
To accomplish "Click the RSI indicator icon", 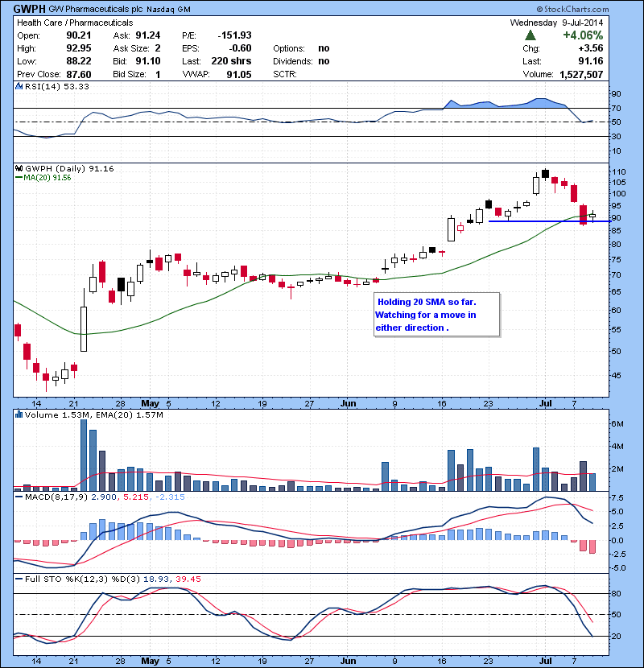I will [19, 86].
